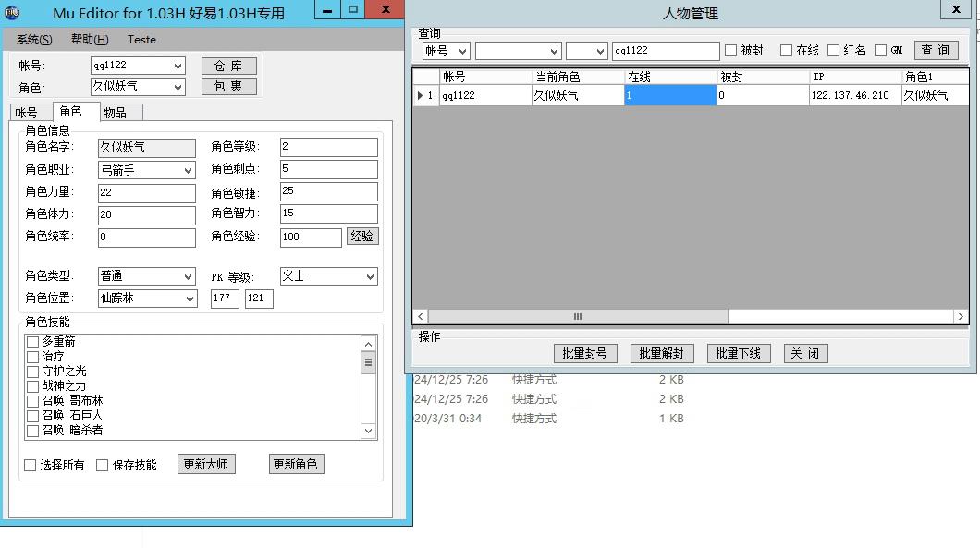Image resolution: width=980 pixels, height=548 pixels.
Task: Open the 角色类型 dropdown (普通)
Action: (x=188, y=276)
